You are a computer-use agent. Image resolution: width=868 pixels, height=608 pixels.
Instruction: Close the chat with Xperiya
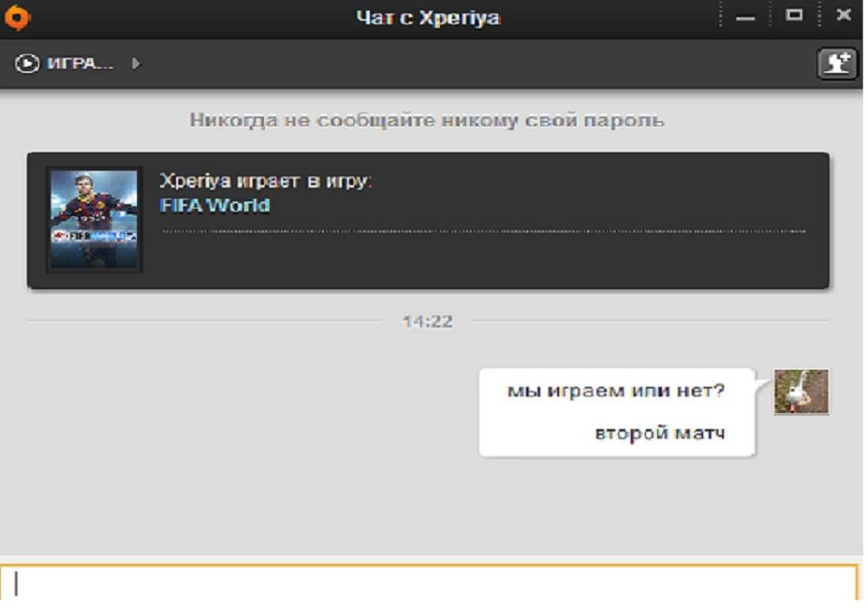843,16
